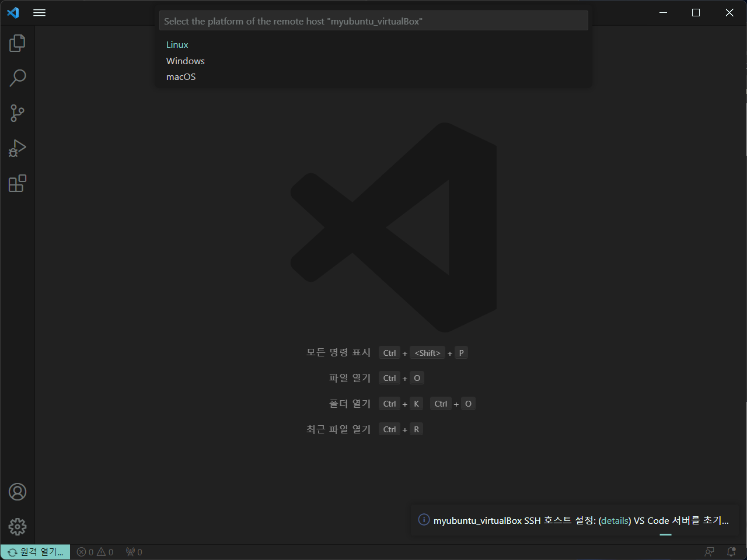Open the Run and Debug view icon
This screenshot has height=560, width=747.
coord(18,148)
